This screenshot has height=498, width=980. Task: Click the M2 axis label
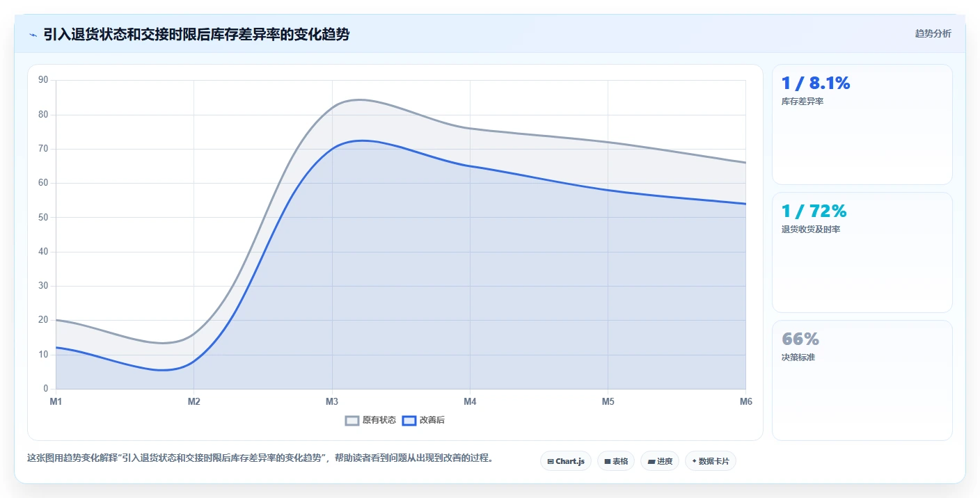(194, 401)
